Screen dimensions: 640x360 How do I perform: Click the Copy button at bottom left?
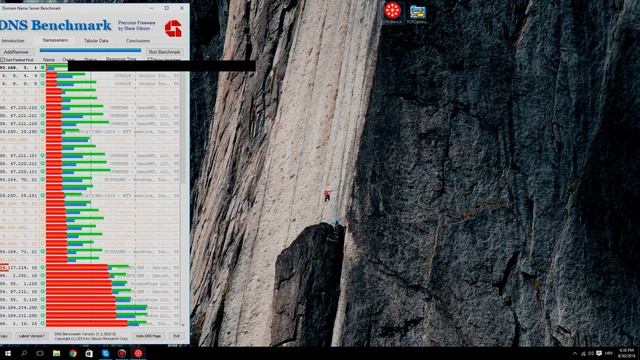click(x=4, y=336)
